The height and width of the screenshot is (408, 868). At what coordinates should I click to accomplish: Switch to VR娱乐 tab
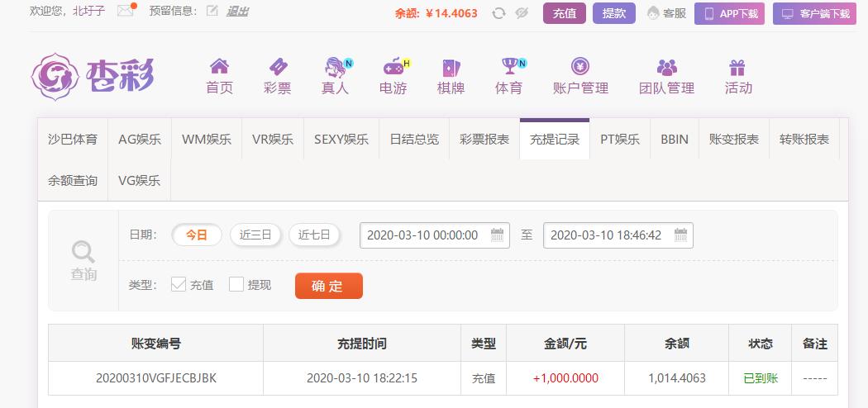click(273, 140)
